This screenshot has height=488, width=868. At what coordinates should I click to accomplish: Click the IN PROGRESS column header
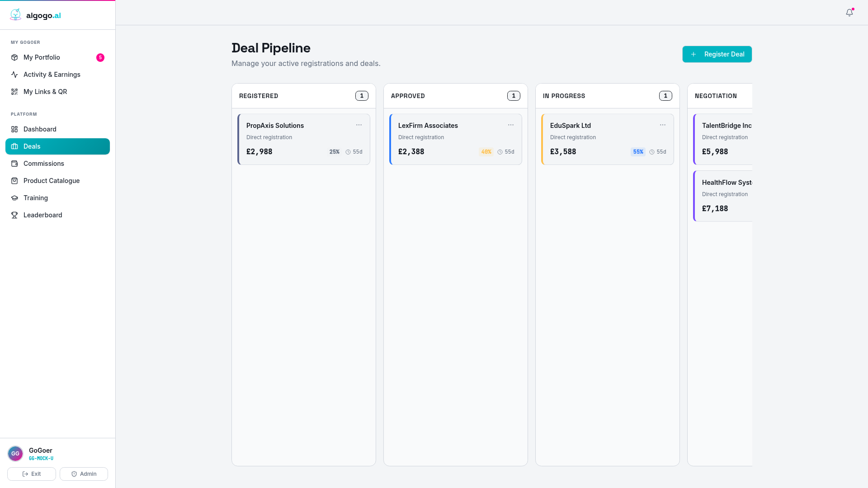[564, 96]
